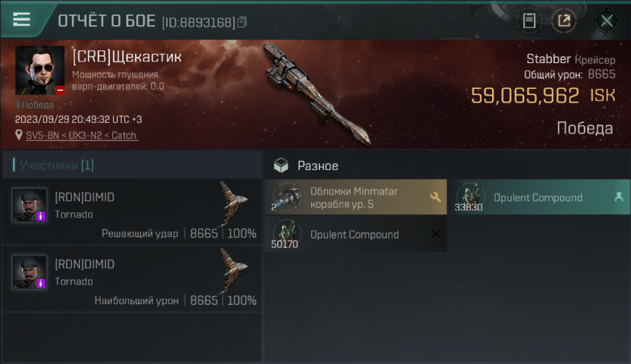Select the Обломки Minmatar корабля ур. 5 item
This screenshot has width=631, height=364.
(356, 197)
